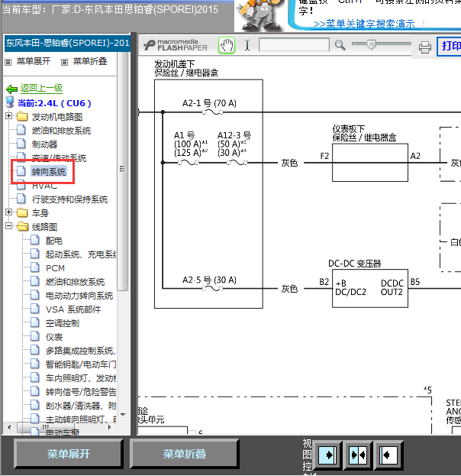Collapse the 线路图 folder

9,226
